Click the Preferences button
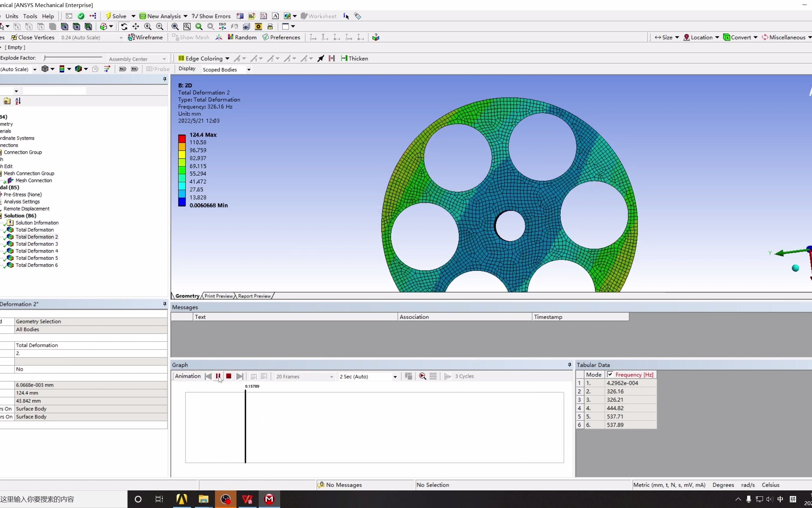The width and height of the screenshot is (812, 508). point(281,37)
